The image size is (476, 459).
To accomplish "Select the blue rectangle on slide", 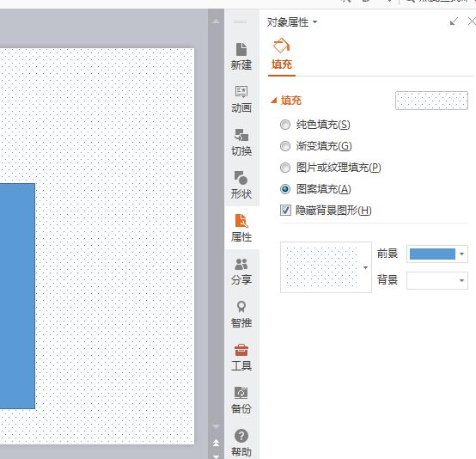I will tap(17, 296).
